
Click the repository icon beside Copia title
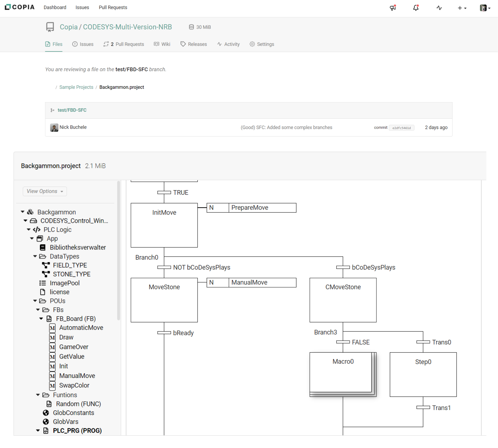click(50, 27)
